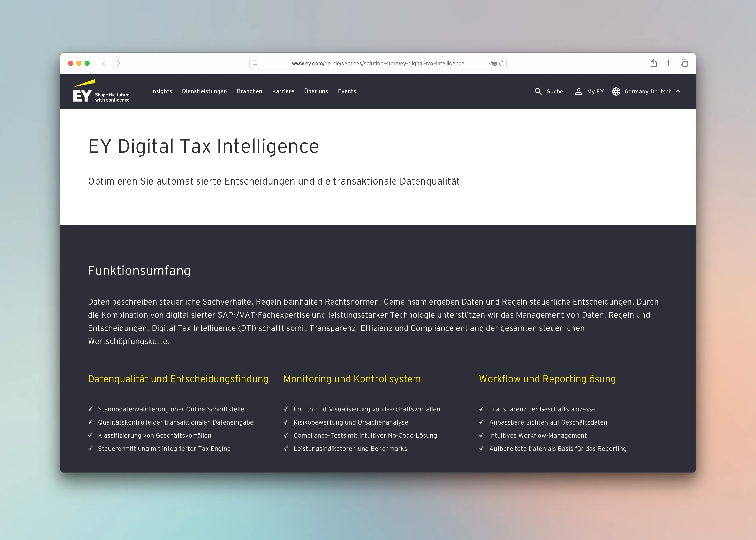Go back with browser back arrow
Screen dimensions: 756x540
pyautogui.click(x=104, y=63)
